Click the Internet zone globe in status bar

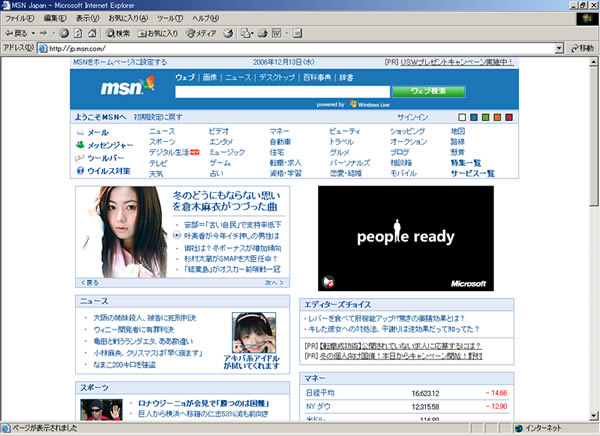[519, 428]
